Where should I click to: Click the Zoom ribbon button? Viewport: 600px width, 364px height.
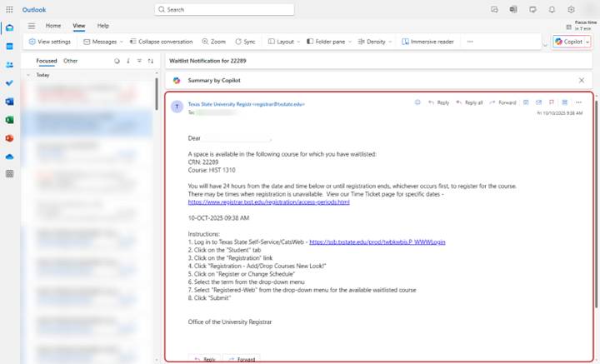pyautogui.click(x=213, y=42)
